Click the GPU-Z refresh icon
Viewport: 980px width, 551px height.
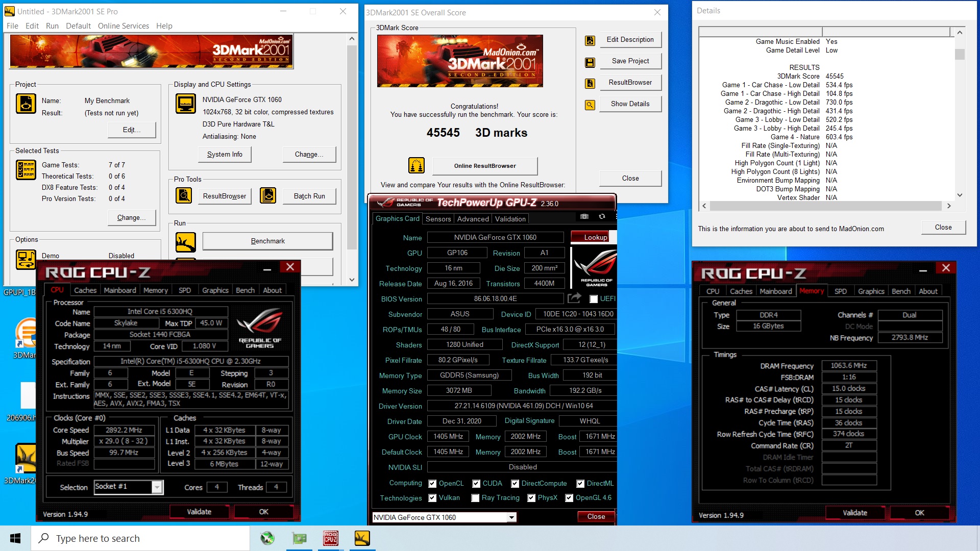602,217
